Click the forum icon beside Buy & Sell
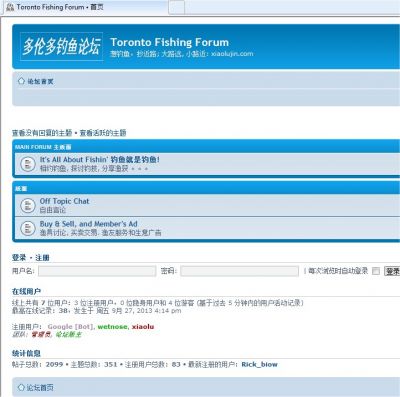This screenshot has width=400, height=397. (x=28, y=228)
